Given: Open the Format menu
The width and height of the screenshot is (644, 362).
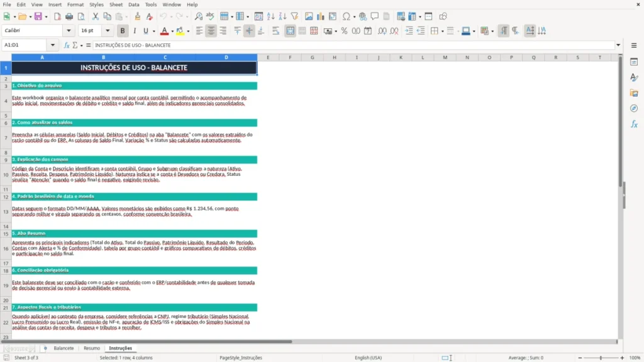Looking at the screenshot, I should [x=75, y=4].
